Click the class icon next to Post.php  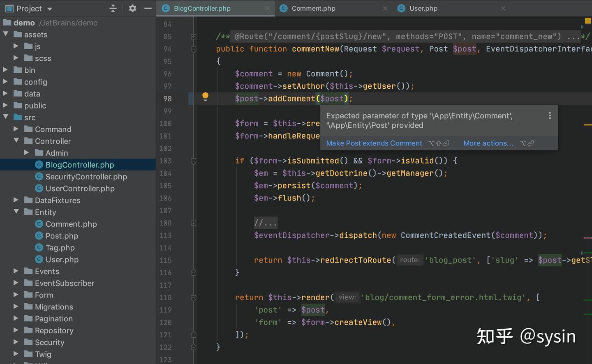(39, 236)
